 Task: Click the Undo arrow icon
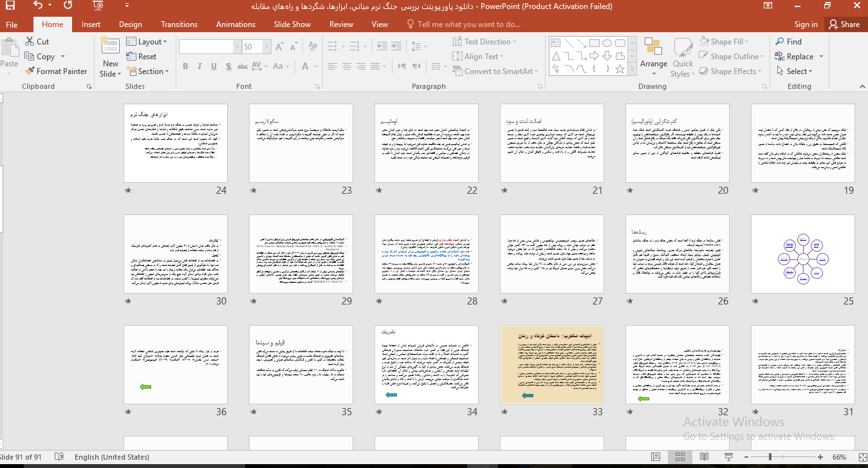37,6
